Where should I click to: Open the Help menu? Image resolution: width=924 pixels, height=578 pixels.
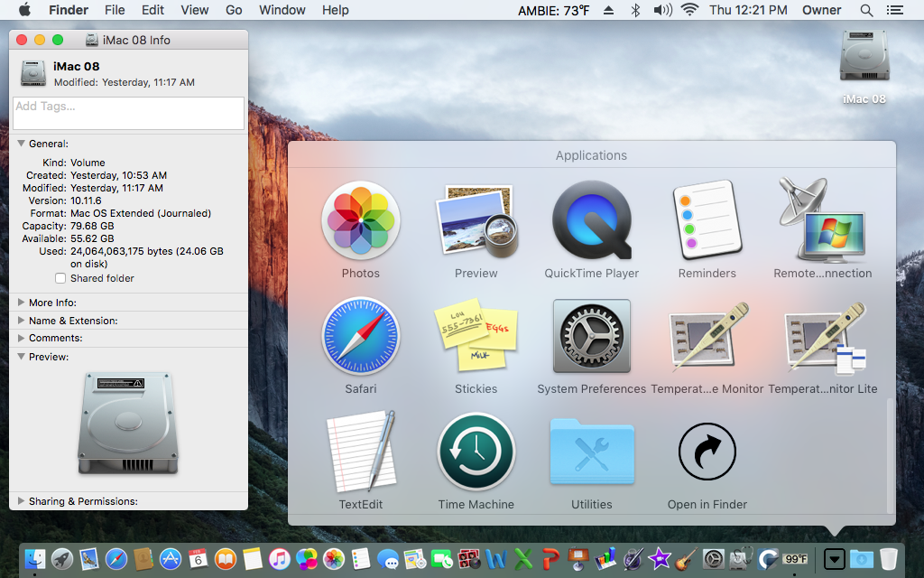(x=336, y=10)
